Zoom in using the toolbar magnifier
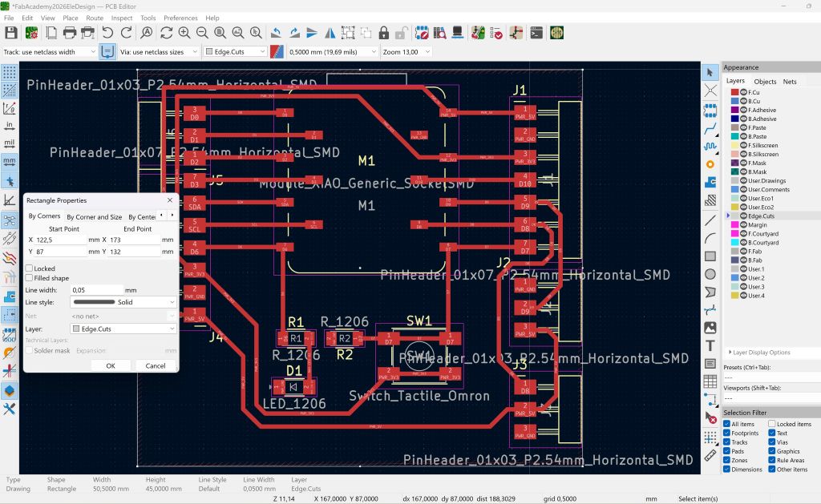 coord(184,33)
